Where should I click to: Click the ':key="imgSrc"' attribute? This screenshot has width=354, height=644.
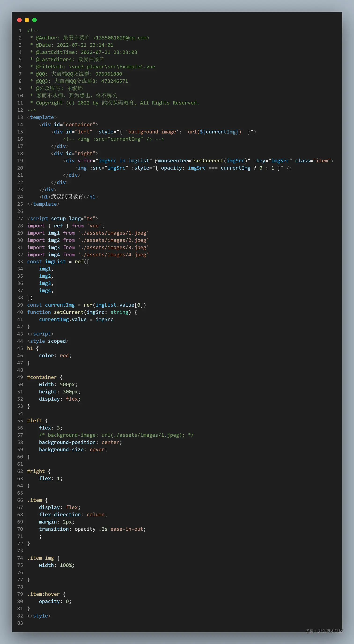[273, 161]
